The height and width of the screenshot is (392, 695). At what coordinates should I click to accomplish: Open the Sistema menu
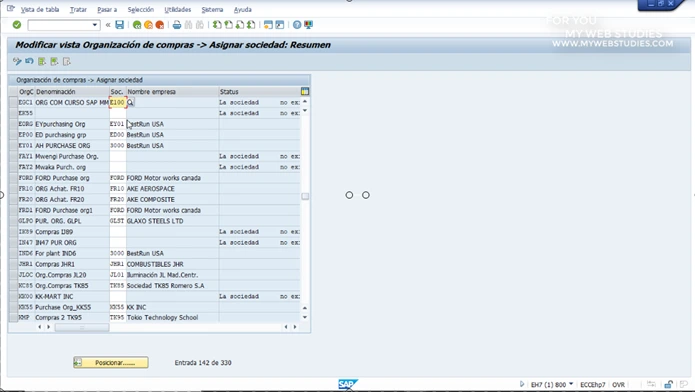(x=212, y=9)
